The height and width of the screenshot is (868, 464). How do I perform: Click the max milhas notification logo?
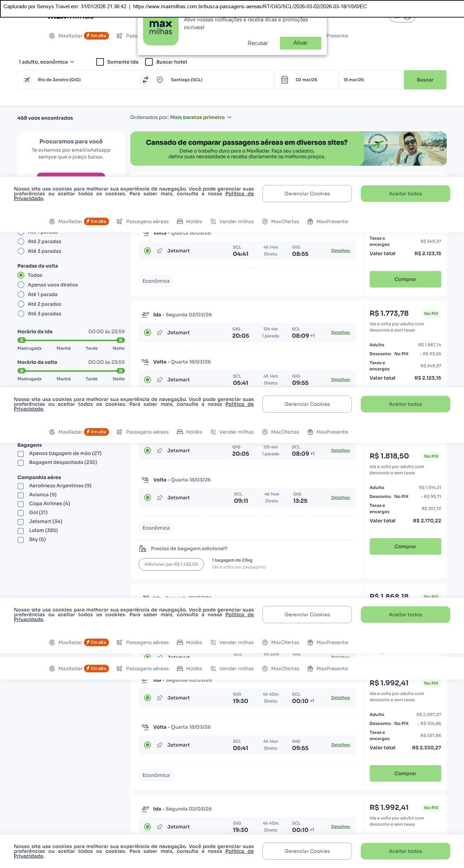tap(161, 30)
